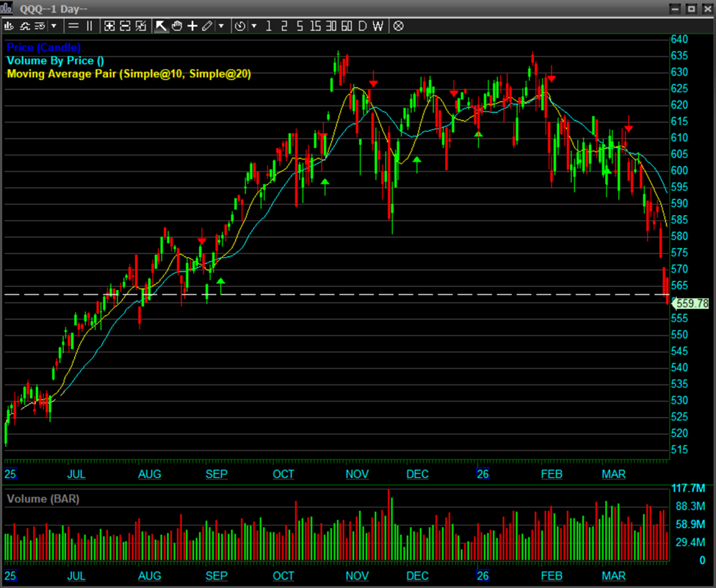
Task: Expand the time interval dropdown arrow
Action: point(253,26)
